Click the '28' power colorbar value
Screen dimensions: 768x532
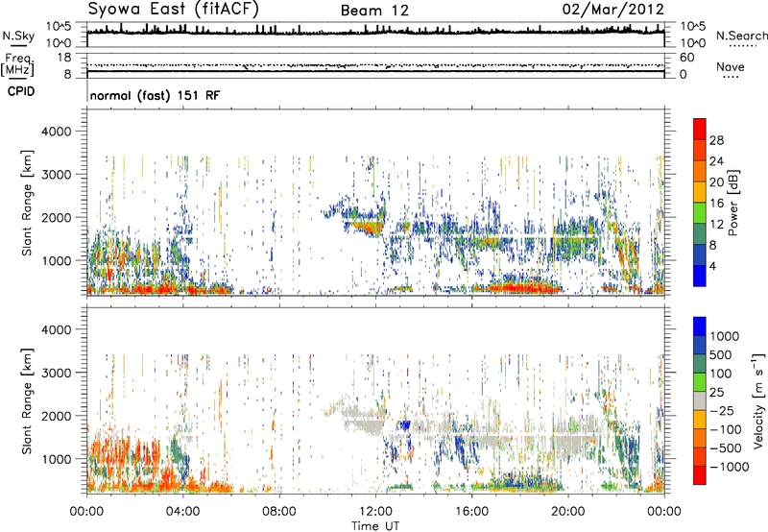point(716,140)
